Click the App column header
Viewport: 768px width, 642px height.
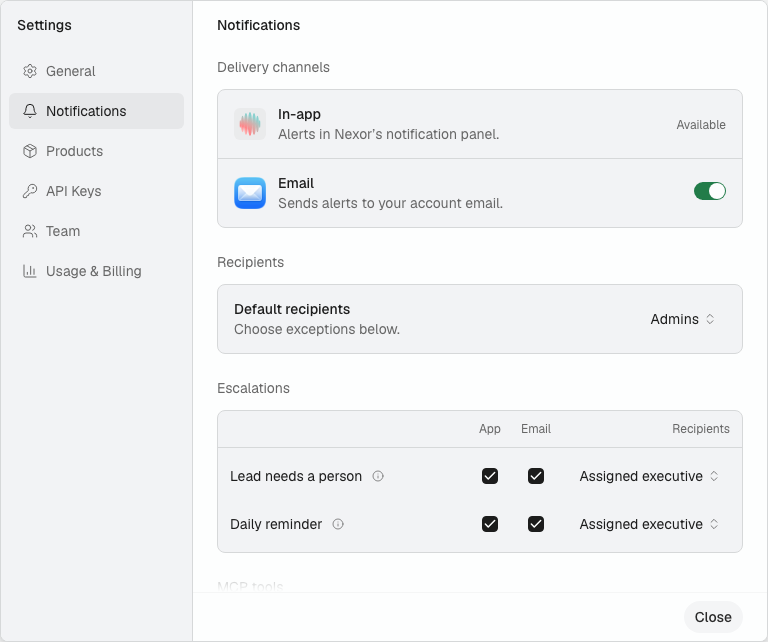tap(490, 428)
